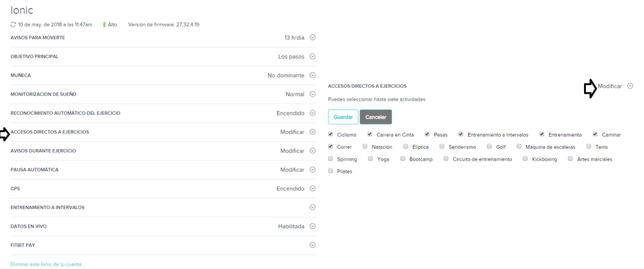Viewport: 644px width, 269px height.
Task: Check the Natación activity checkbox
Action: tap(365, 146)
